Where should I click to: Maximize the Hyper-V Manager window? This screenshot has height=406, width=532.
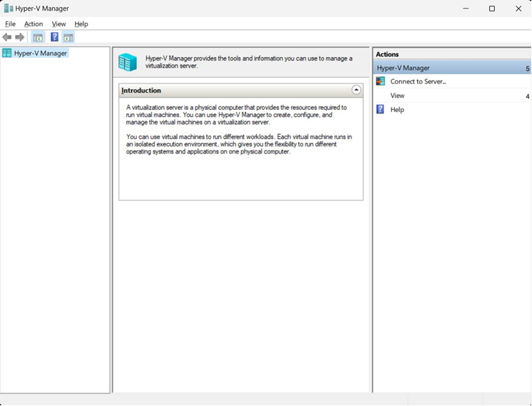(x=492, y=9)
